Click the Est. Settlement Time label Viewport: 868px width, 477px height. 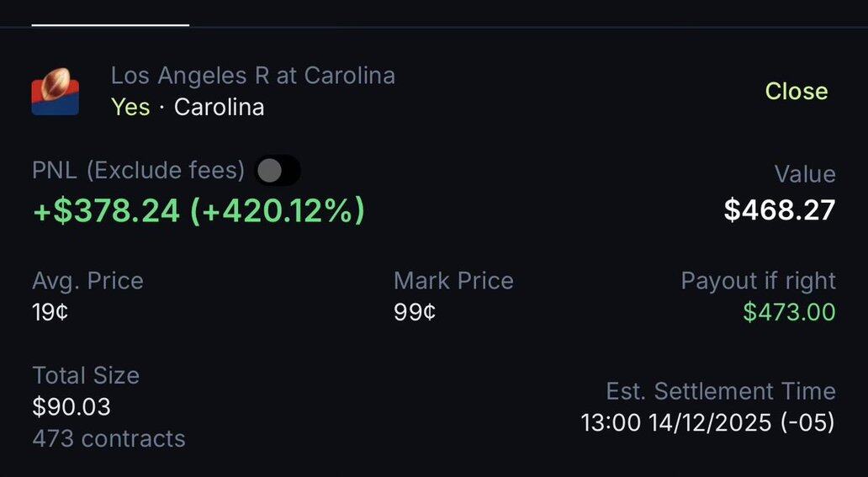(x=720, y=391)
